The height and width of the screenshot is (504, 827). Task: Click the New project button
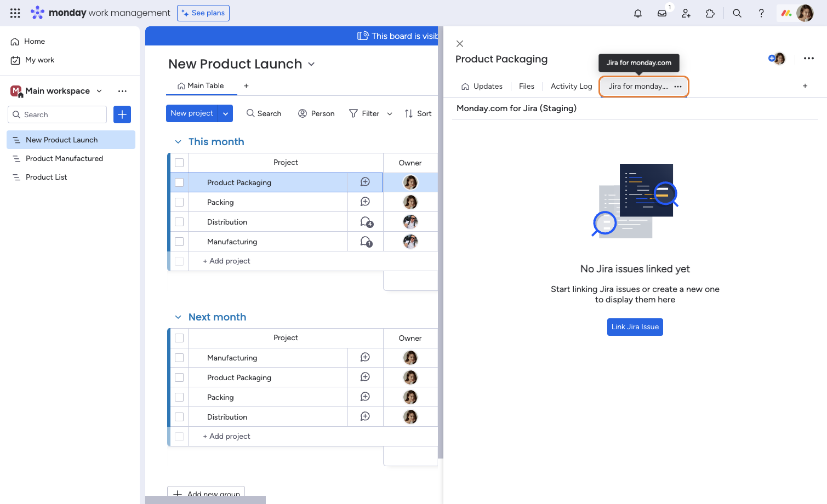pos(192,113)
